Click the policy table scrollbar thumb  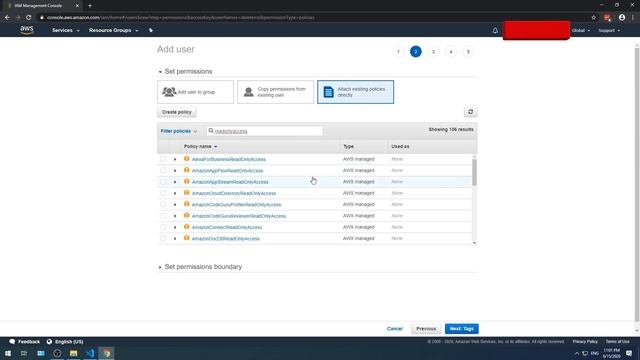[x=474, y=172]
